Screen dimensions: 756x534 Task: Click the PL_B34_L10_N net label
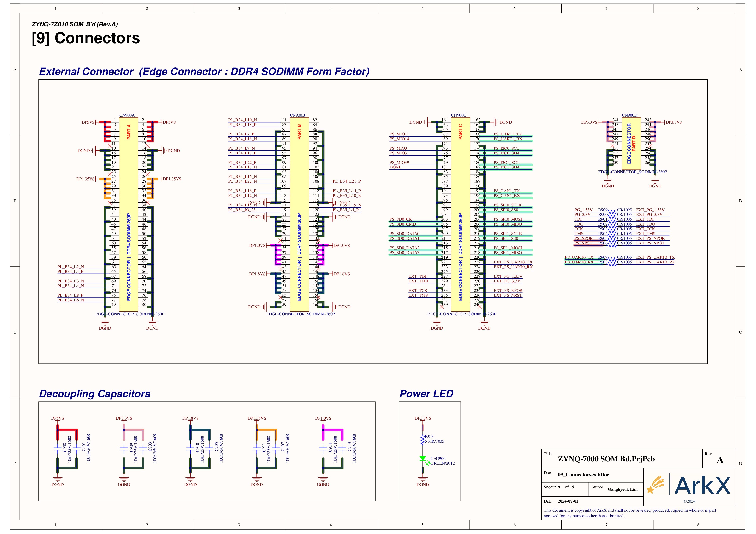tap(243, 120)
